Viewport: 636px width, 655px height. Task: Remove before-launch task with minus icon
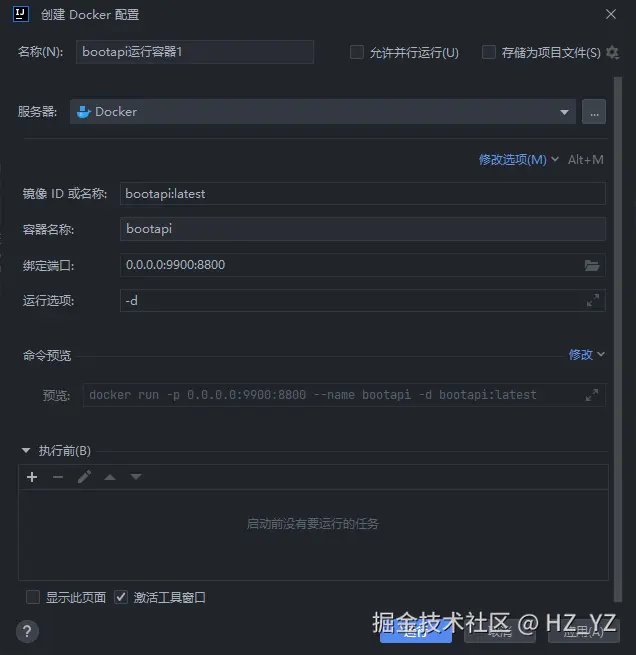point(58,477)
